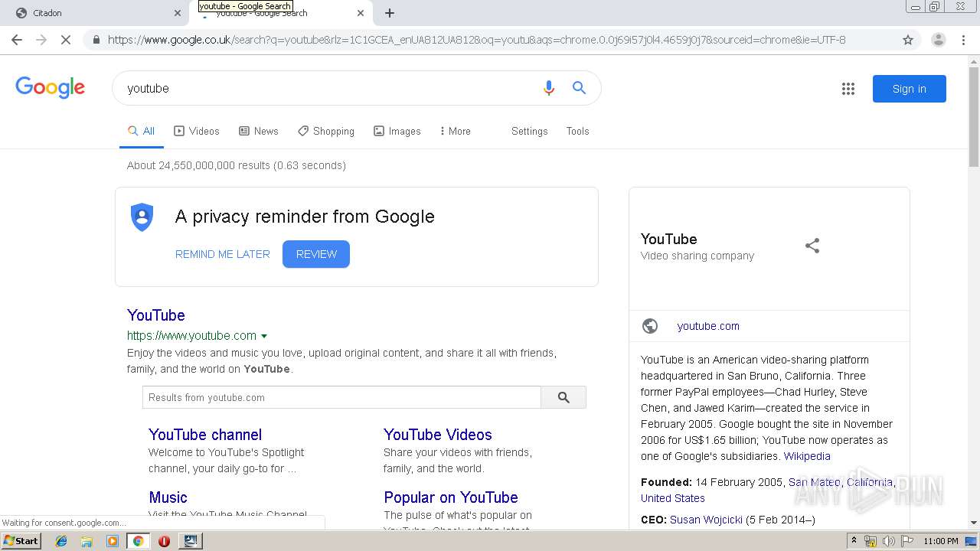Open the Google apps grid

[848, 89]
